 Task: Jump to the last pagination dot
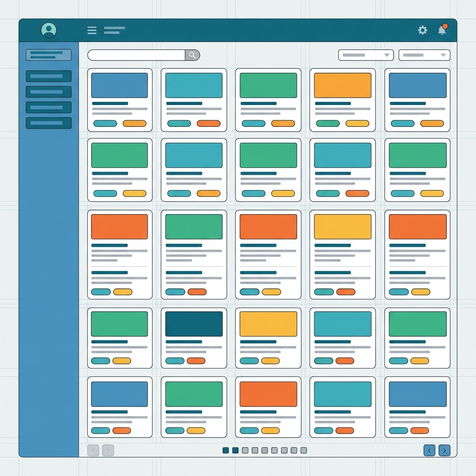pyautogui.click(x=304, y=450)
